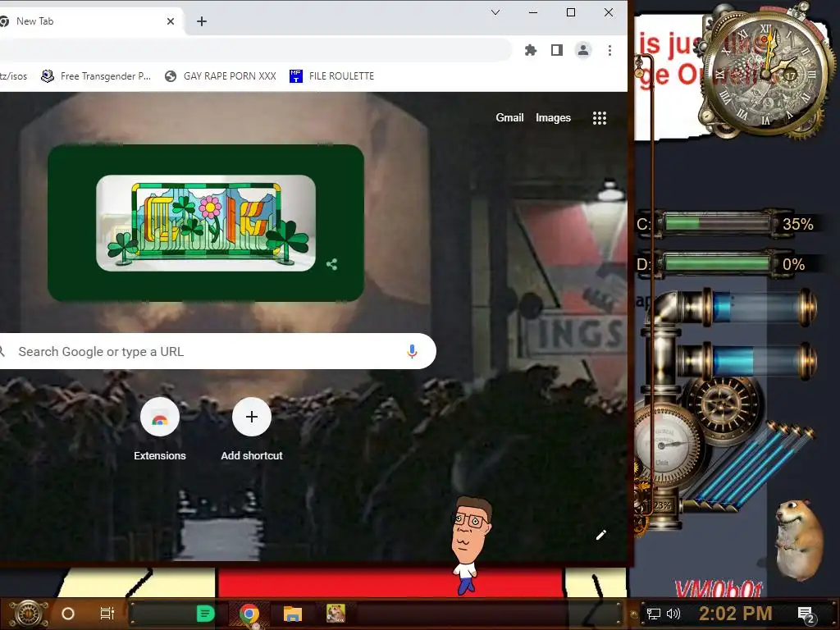Click the VM0b0t red text
This screenshot has width=840, height=630.
pos(718,588)
